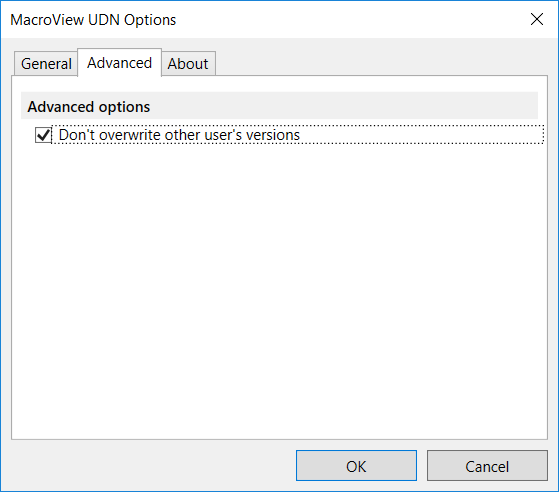The height and width of the screenshot is (492, 559).
Task: Click OK to save advanced options
Action: point(356,466)
